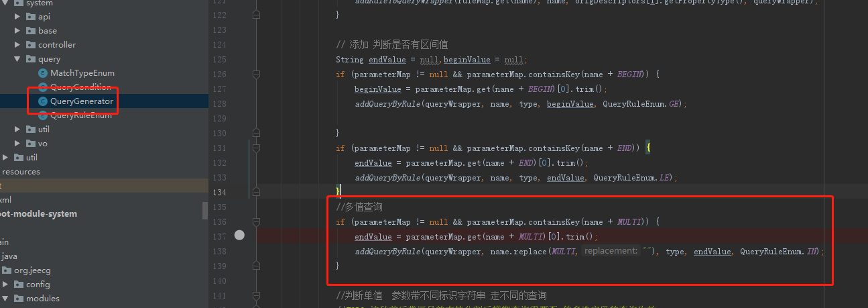Screen dimensions: 868x308
Task: Click the modules folder icon
Action: (x=19, y=299)
